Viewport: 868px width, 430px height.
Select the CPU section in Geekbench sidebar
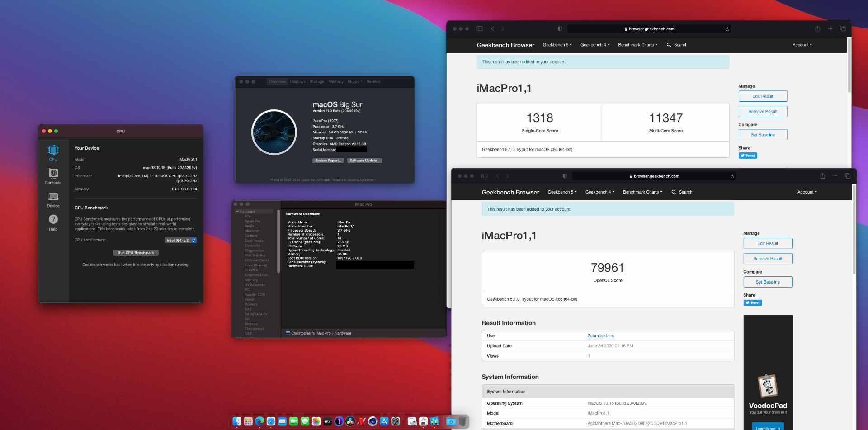(53, 153)
